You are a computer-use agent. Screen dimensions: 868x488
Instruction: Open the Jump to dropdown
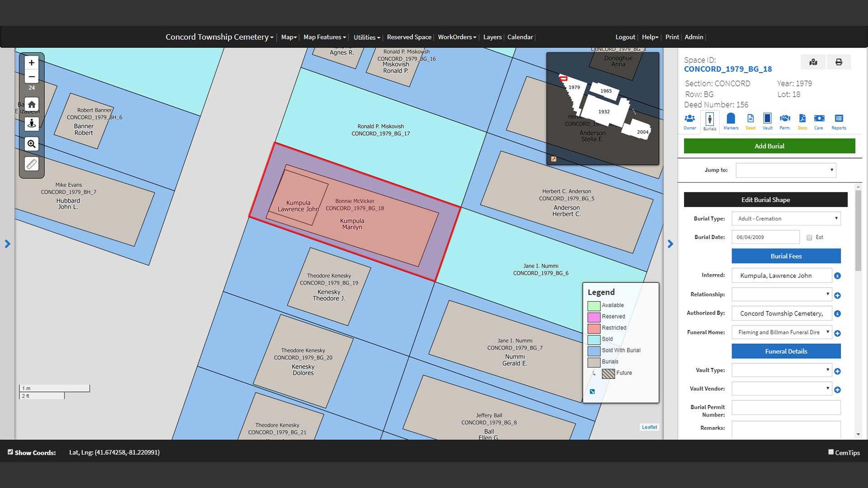point(786,170)
